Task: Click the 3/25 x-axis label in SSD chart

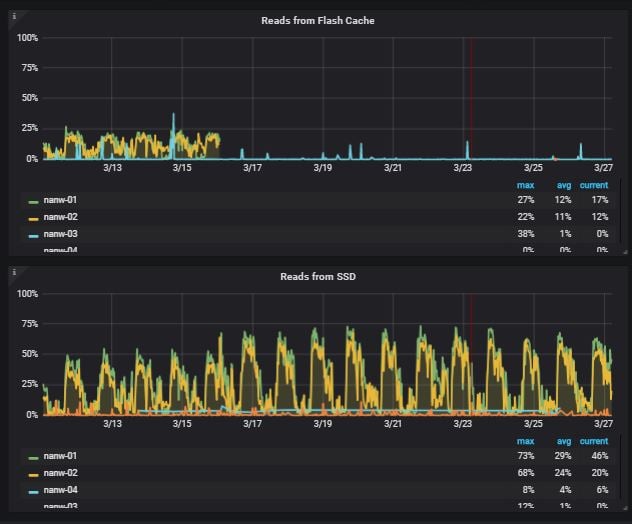Action: click(x=533, y=424)
